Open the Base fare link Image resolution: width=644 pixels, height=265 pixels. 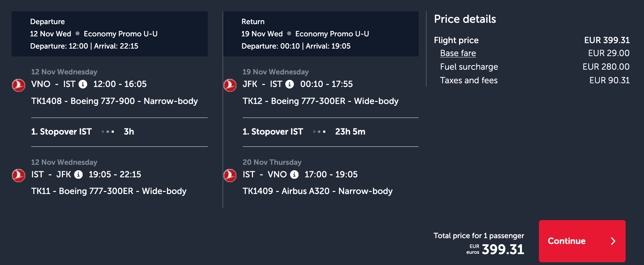(x=458, y=53)
